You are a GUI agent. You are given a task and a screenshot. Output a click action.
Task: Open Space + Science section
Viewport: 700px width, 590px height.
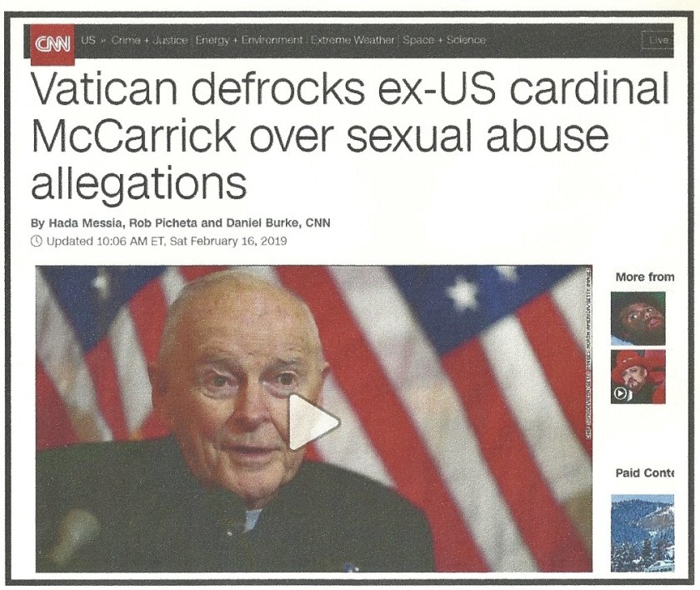(444, 40)
